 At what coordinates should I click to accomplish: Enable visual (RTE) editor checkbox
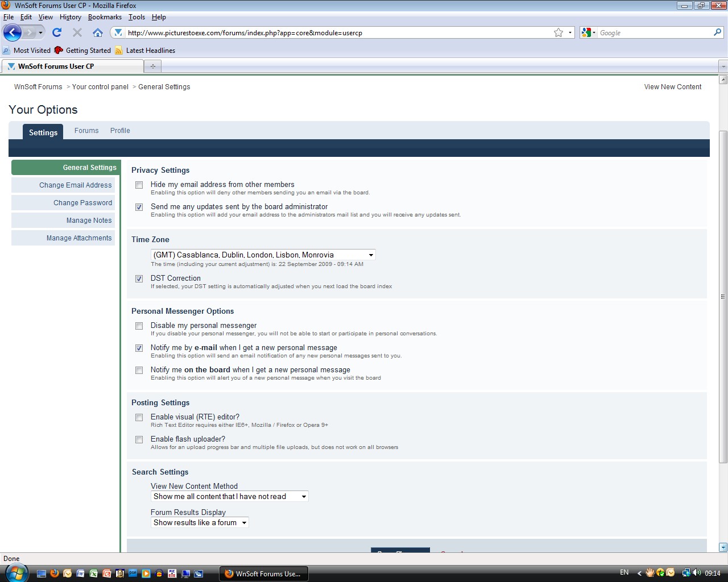(x=139, y=417)
